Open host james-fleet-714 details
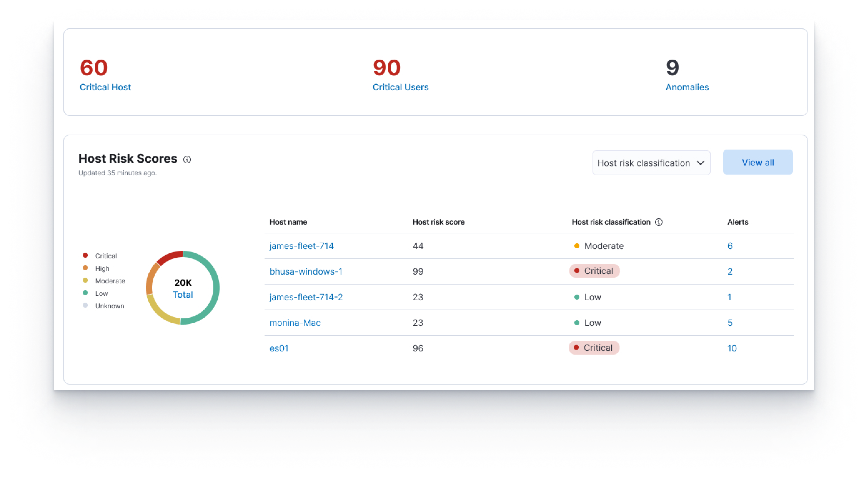Image resolution: width=868 pixels, height=477 pixels. click(x=301, y=246)
